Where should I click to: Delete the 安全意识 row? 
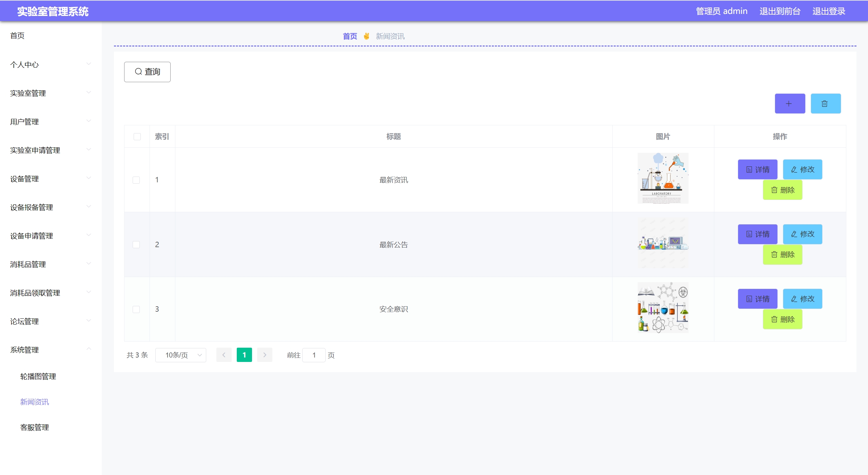pyautogui.click(x=782, y=319)
